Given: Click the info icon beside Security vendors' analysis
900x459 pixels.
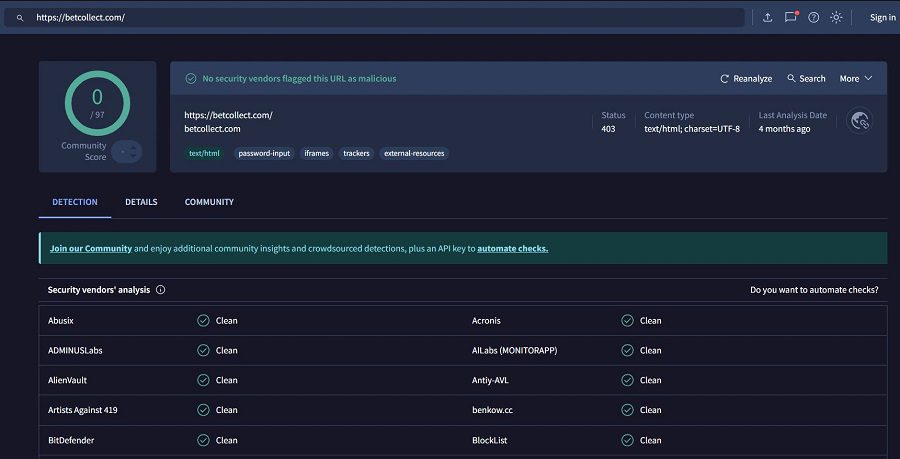Looking at the screenshot, I should pos(161,290).
